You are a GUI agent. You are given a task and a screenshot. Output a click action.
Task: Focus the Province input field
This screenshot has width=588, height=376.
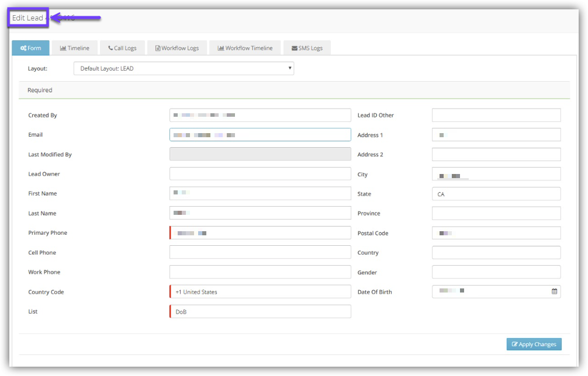[496, 213]
